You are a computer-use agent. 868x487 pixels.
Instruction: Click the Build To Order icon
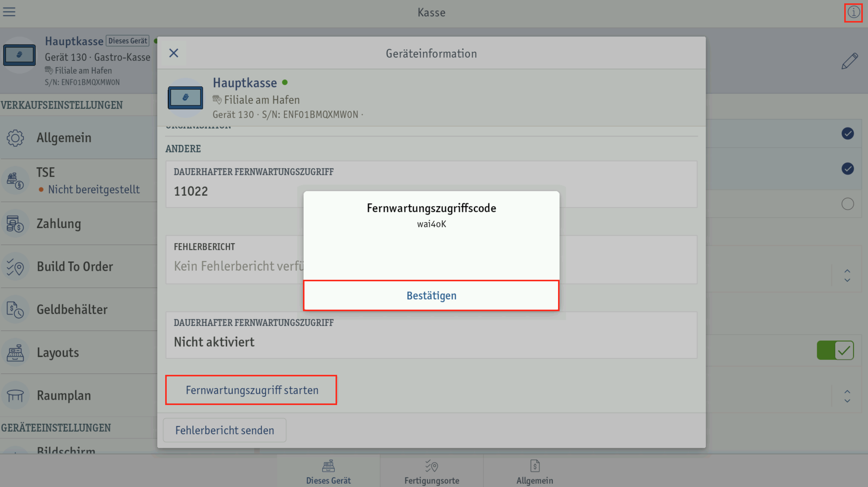coord(15,267)
